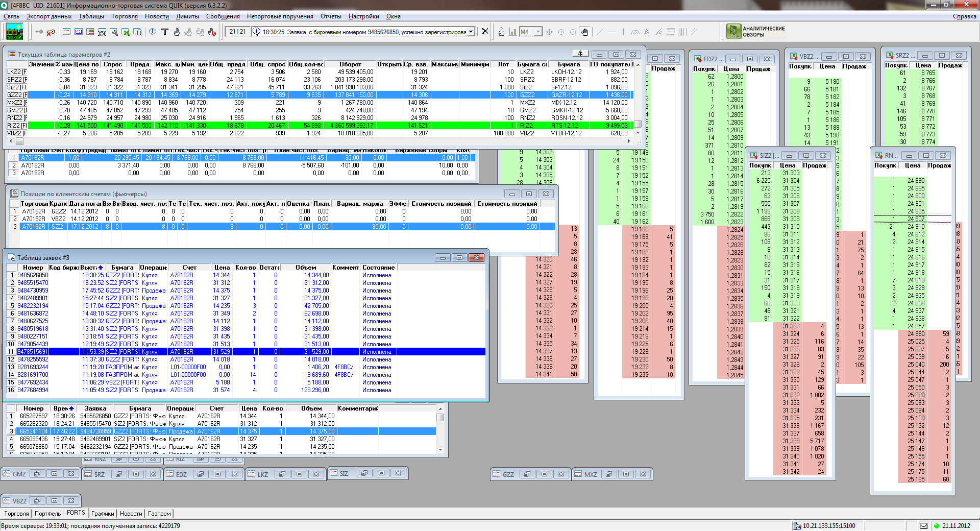
Task: Click scroll up arrow in parameters table
Action: point(638,64)
